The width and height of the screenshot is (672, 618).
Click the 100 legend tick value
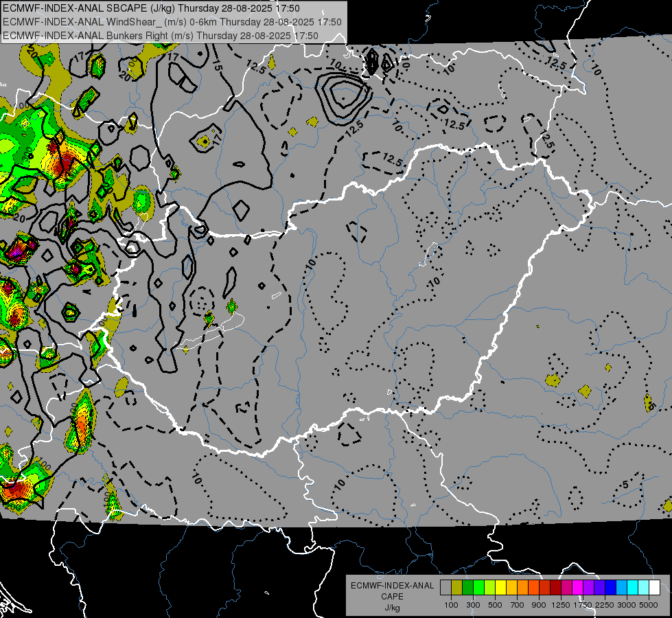[x=451, y=605]
